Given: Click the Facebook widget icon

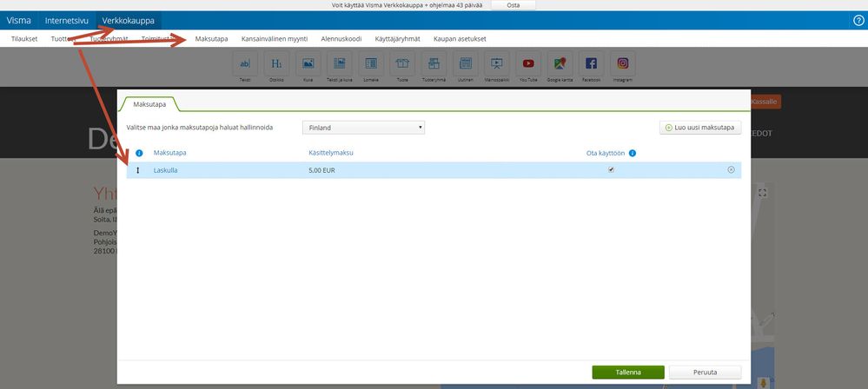Looking at the screenshot, I should (591, 63).
